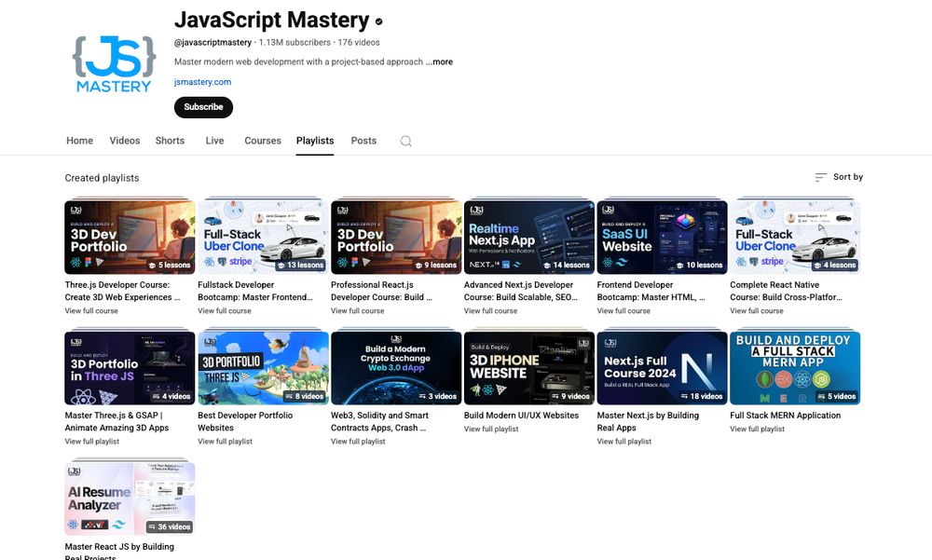Click Advanced Next.js Developer Course title

[521, 292]
